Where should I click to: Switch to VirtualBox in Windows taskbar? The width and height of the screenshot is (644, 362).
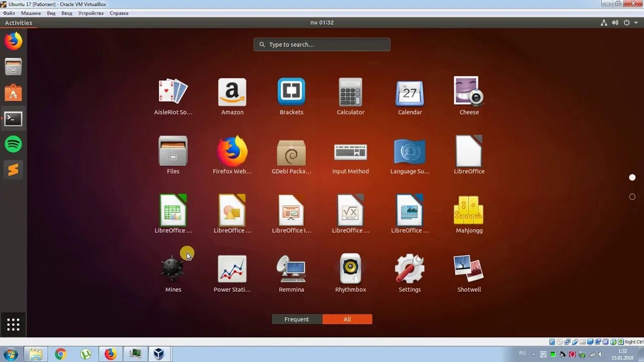159,354
